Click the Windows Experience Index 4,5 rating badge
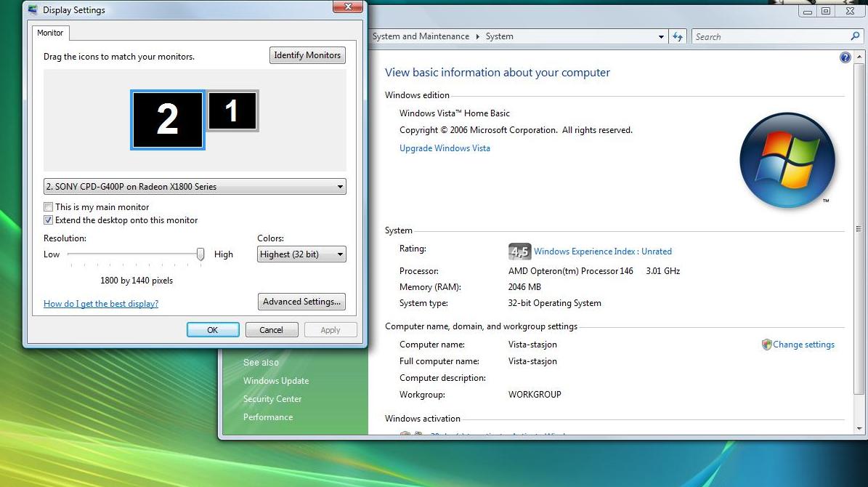 pos(519,251)
